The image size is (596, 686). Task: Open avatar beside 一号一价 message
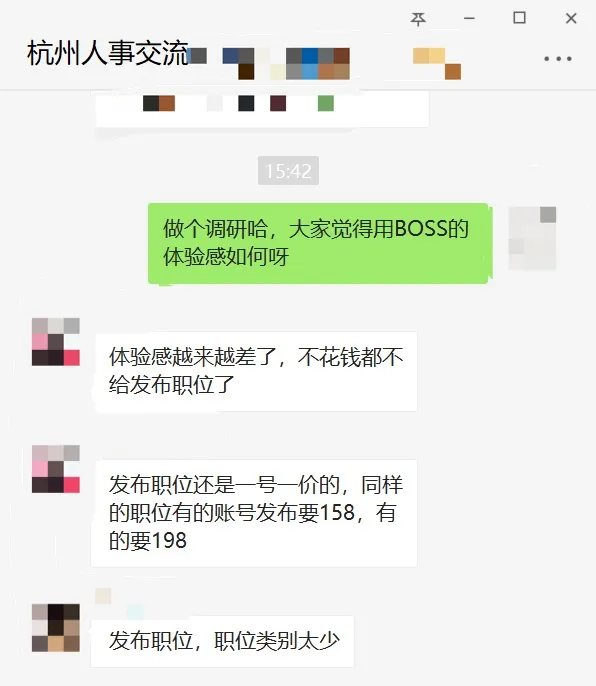click(56, 469)
